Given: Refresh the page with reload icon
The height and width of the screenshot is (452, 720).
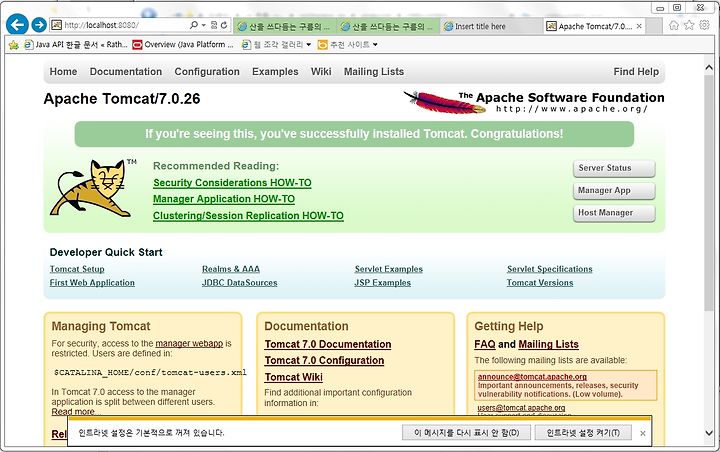Looking at the screenshot, I should [x=224, y=25].
